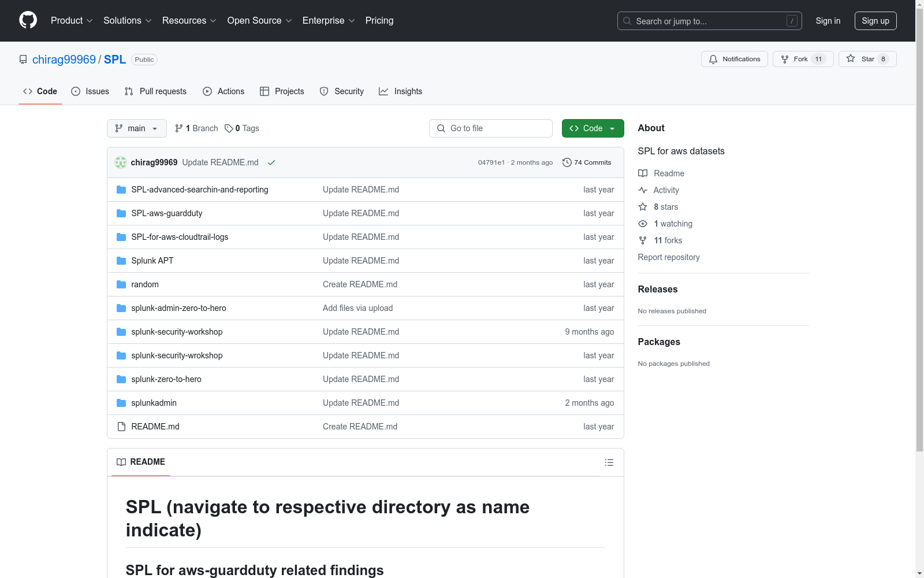Expand the Solutions menu
This screenshot has width=924, height=578.
[x=128, y=21]
